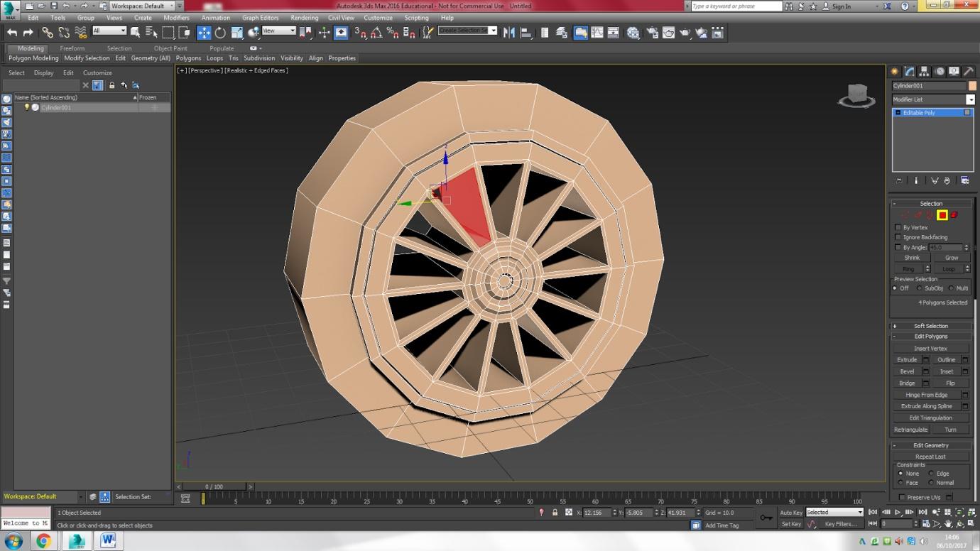Toggle the Percent Snap tool
Image resolution: width=980 pixels, height=551 pixels.
click(x=393, y=33)
